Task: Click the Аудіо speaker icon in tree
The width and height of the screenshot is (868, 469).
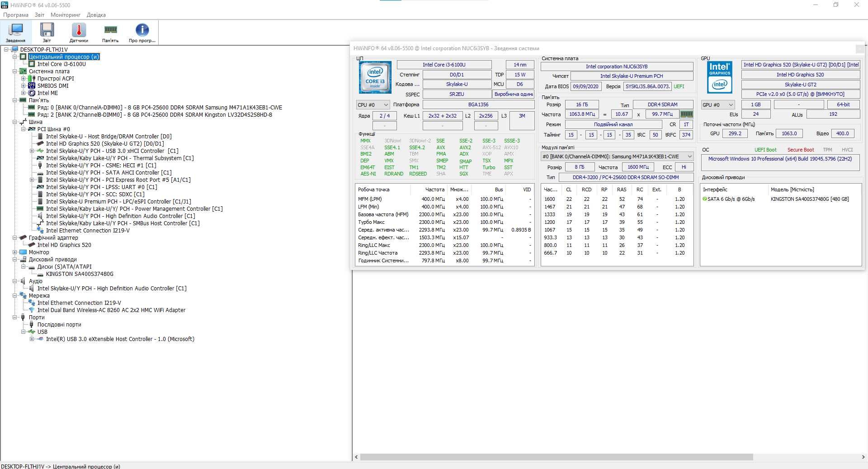Action: [x=24, y=281]
